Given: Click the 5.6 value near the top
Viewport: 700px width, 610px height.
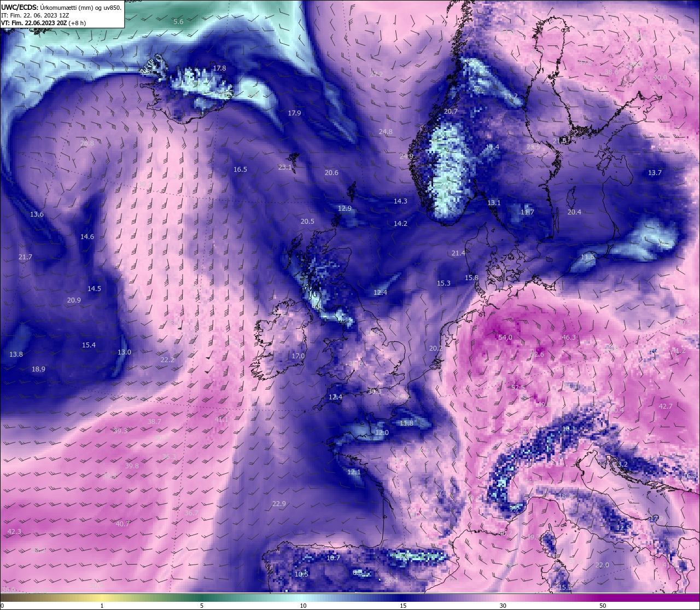Looking at the screenshot, I should (x=178, y=21).
